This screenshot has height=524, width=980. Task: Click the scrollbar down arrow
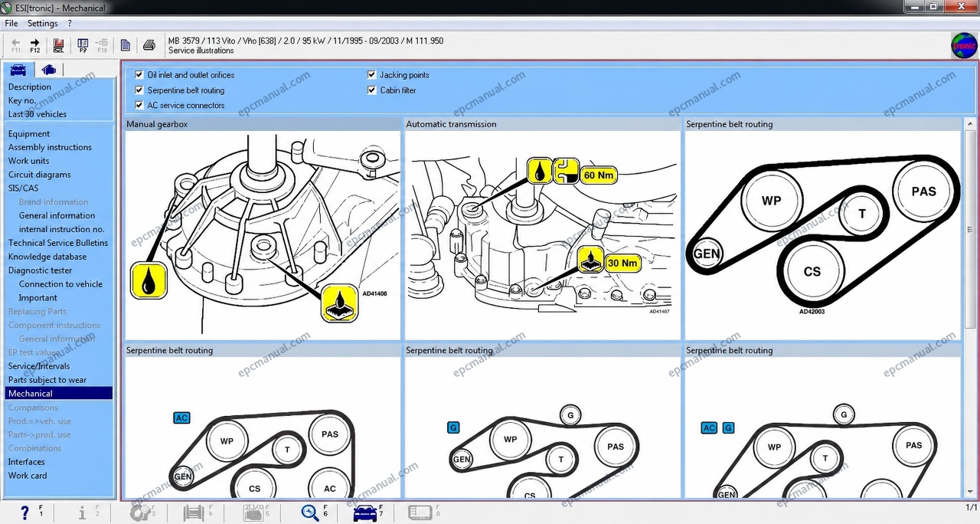(970, 492)
